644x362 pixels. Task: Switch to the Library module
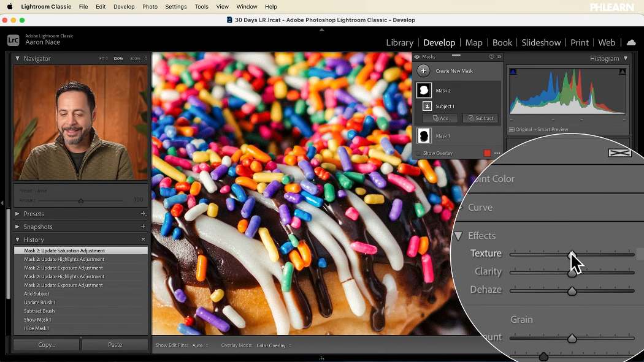pyautogui.click(x=400, y=43)
